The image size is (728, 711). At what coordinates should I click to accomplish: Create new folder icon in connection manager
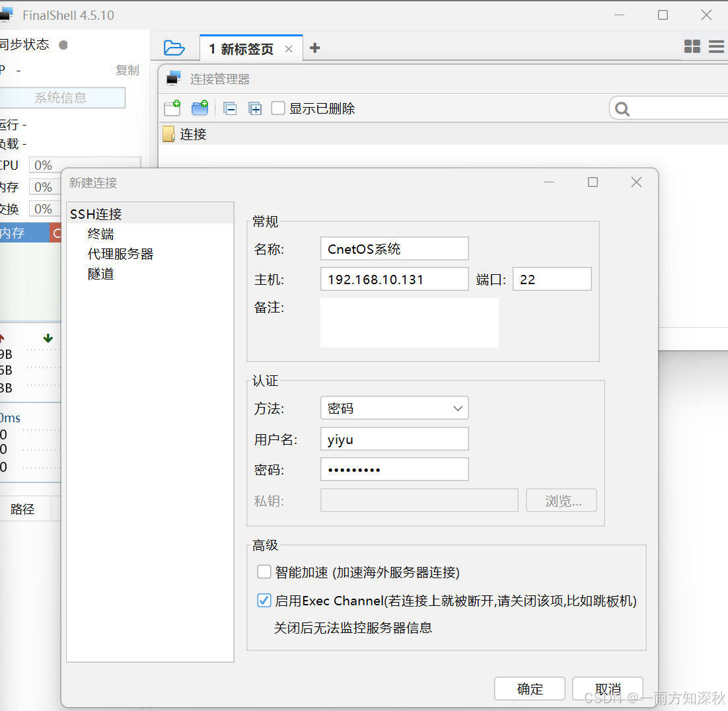tap(200, 108)
